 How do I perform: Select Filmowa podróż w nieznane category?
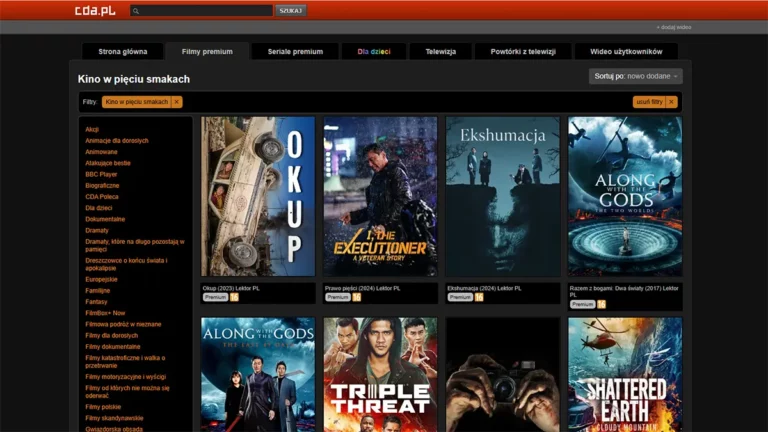pos(123,325)
